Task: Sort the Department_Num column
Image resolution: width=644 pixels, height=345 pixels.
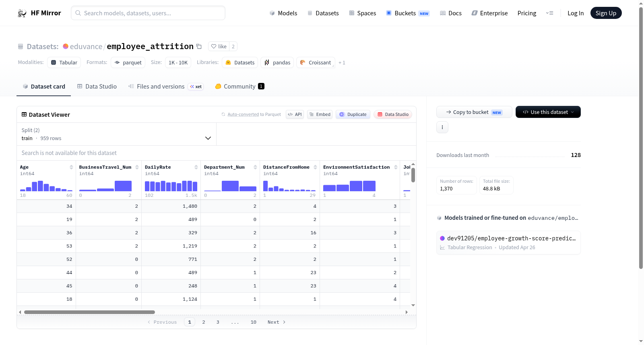Action: click(255, 167)
